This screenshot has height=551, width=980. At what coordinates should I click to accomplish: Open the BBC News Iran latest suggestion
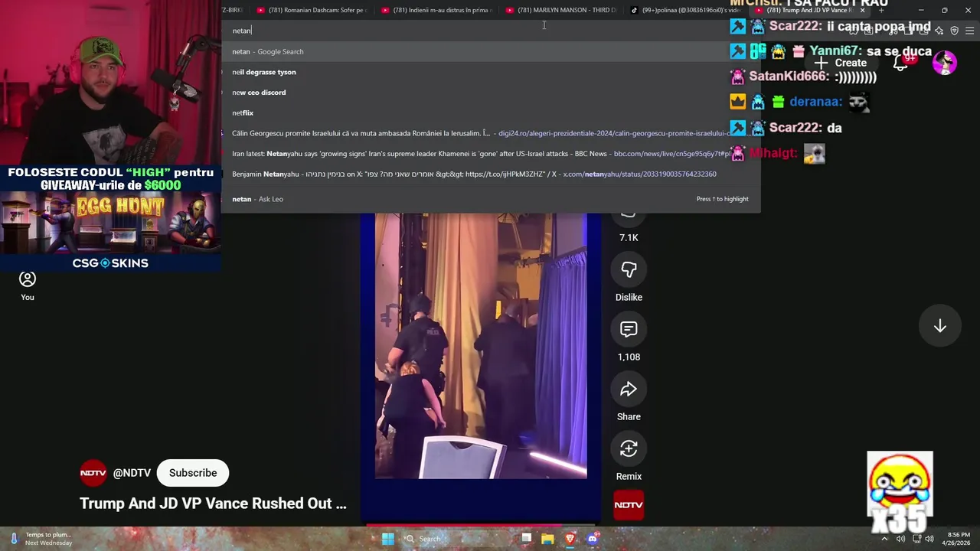pyautogui.click(x=491, y=154)
